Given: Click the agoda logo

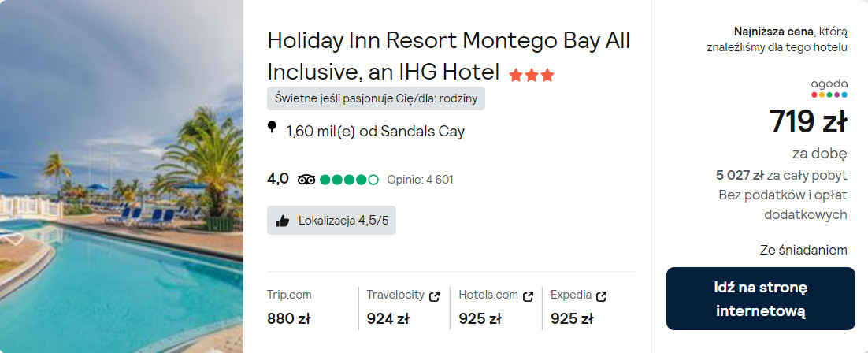Looking at the screenshot, I should click(x=829, y=87).
